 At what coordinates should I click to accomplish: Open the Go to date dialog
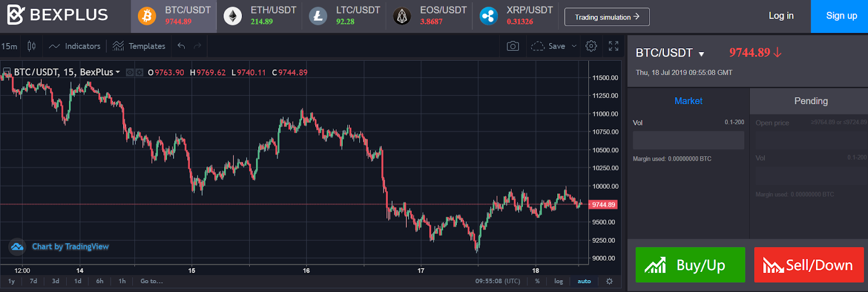coord(151,281)
